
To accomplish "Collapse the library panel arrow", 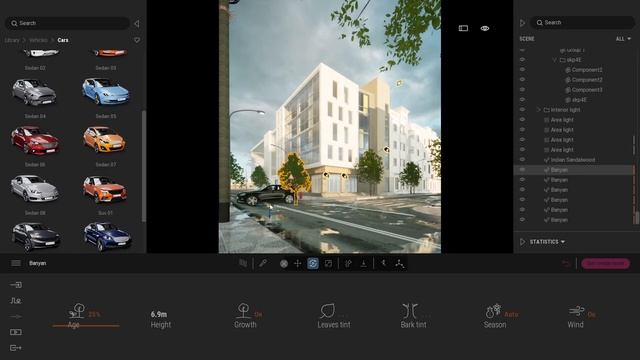I will pyautogui.click(x=137, y=23).
